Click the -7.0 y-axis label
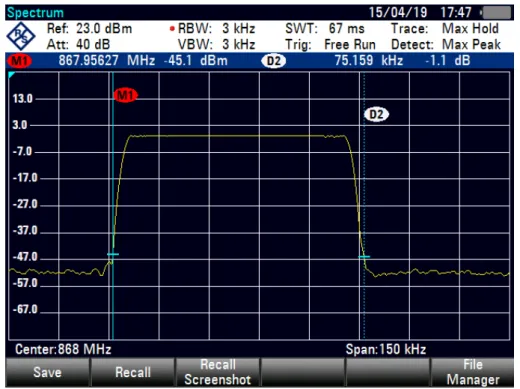The image size is (520, 389). 23,152
